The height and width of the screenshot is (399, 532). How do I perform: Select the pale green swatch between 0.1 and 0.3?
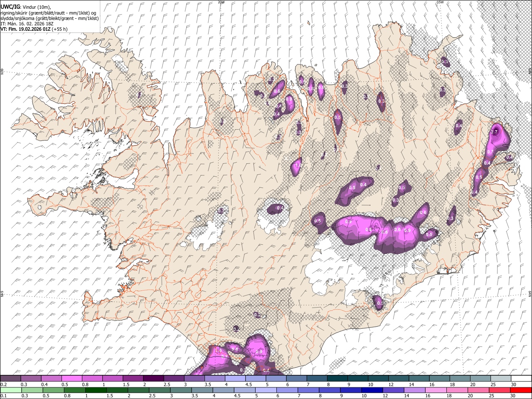coord(10,390)
